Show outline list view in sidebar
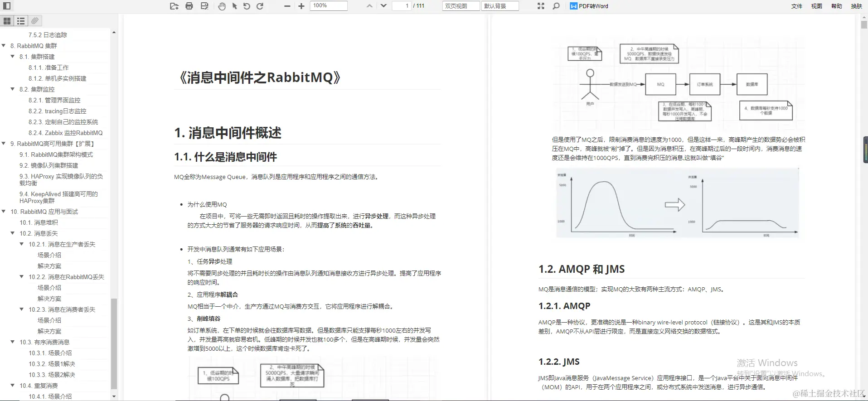 tap(21, 21)
